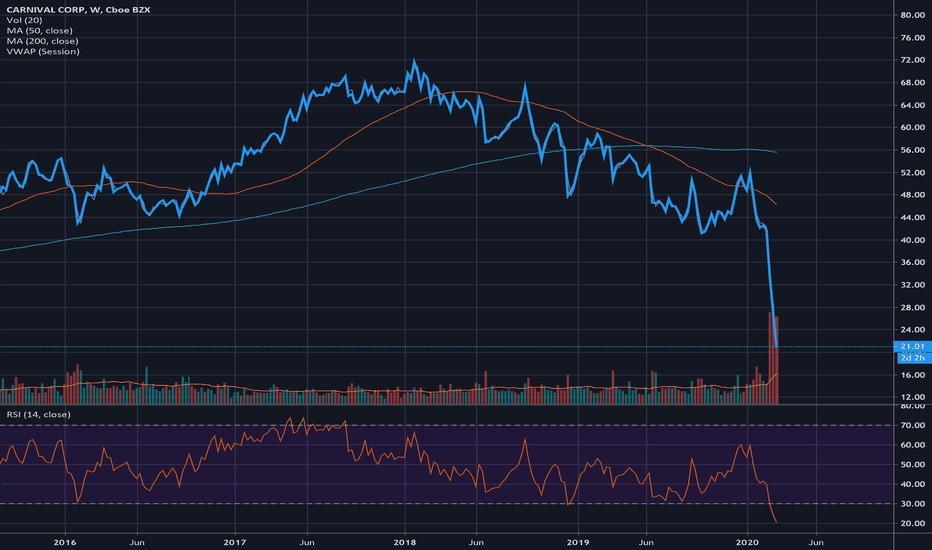Click the 72.00 price axis label
932x550 pixels.
tap(912, 60)
